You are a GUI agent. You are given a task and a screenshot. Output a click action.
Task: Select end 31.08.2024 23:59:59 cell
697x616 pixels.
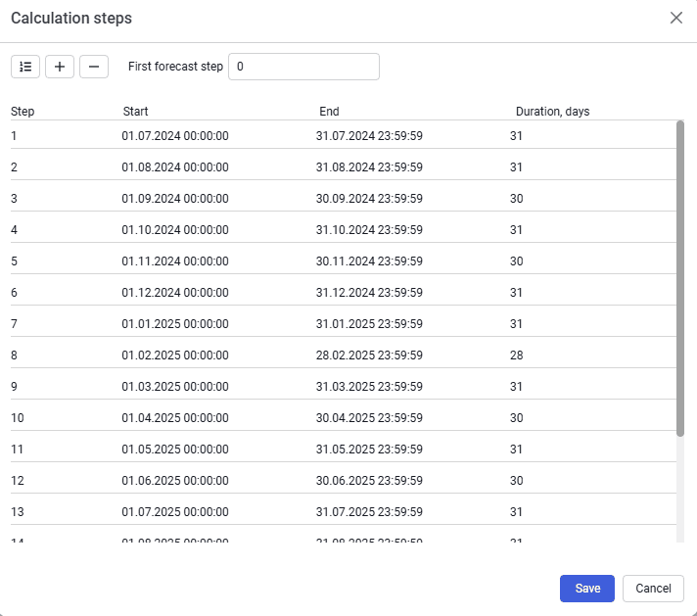click(369, 167)
